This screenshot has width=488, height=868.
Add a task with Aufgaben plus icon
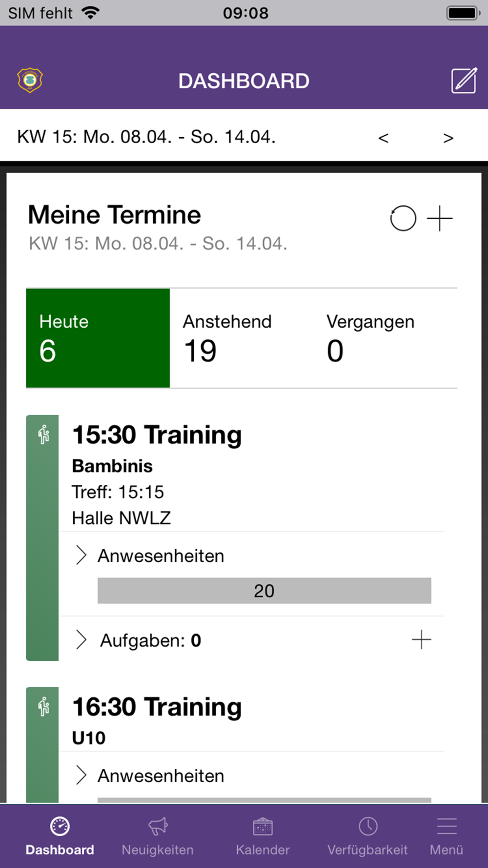click(x=421, y=640)
